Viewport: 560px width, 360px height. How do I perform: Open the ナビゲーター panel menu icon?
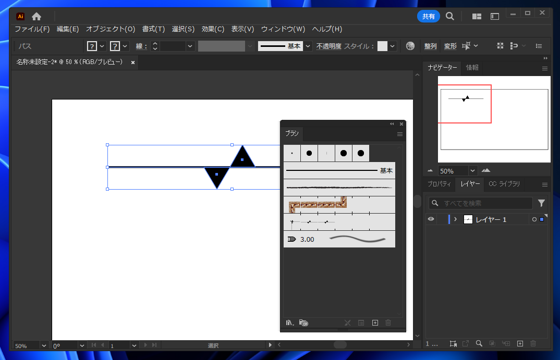pyautogui.click(x=545, y=68)
